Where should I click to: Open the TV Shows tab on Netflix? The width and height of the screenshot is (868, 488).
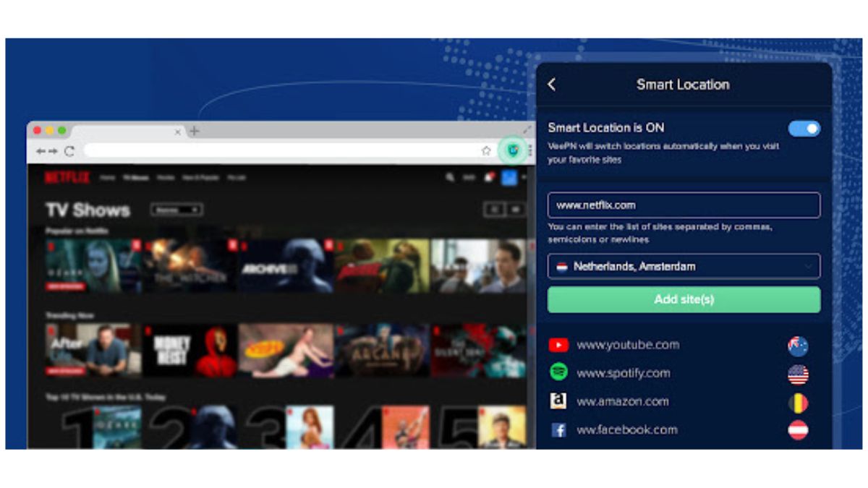[135, 177]
